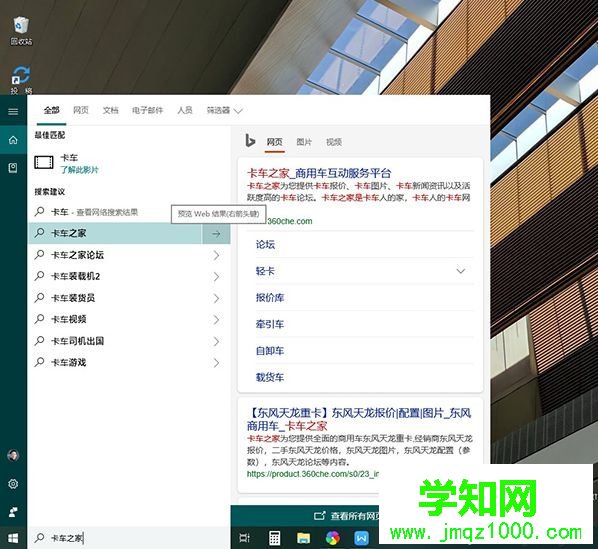The width and height of the screenshot is (598, 549).
Task: Open the 东风天龙重卡 result title
Action: pos(359,419)
